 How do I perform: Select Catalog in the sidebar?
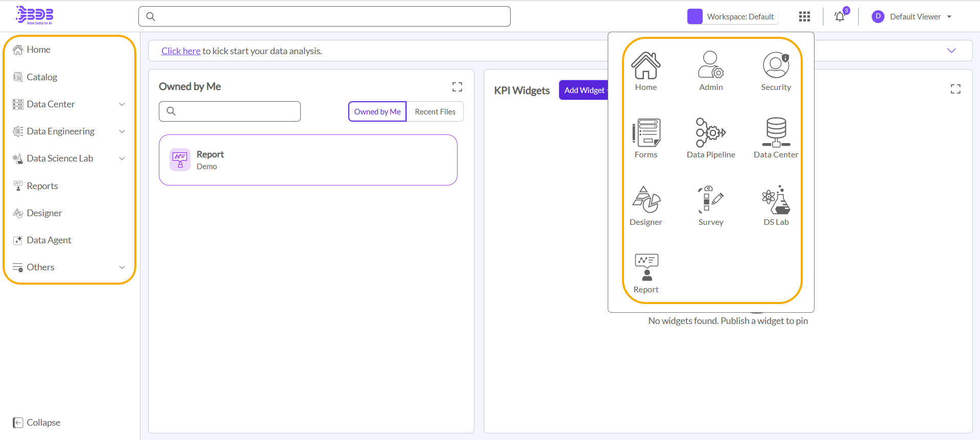[42, 77]
